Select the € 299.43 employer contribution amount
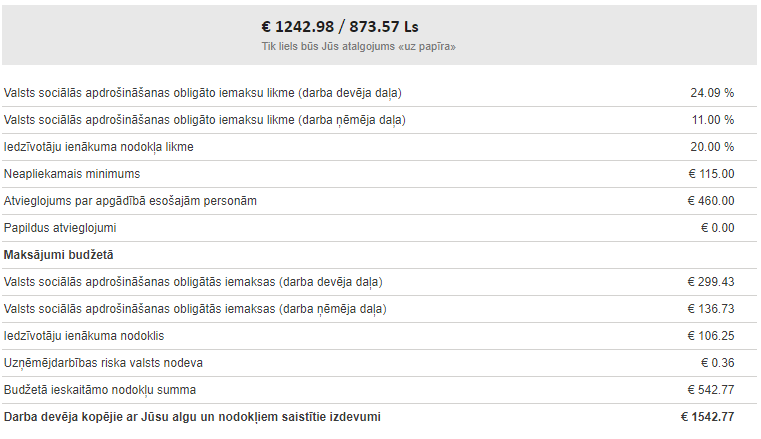Viewport: 761px width, 439px height. [711, 282]
